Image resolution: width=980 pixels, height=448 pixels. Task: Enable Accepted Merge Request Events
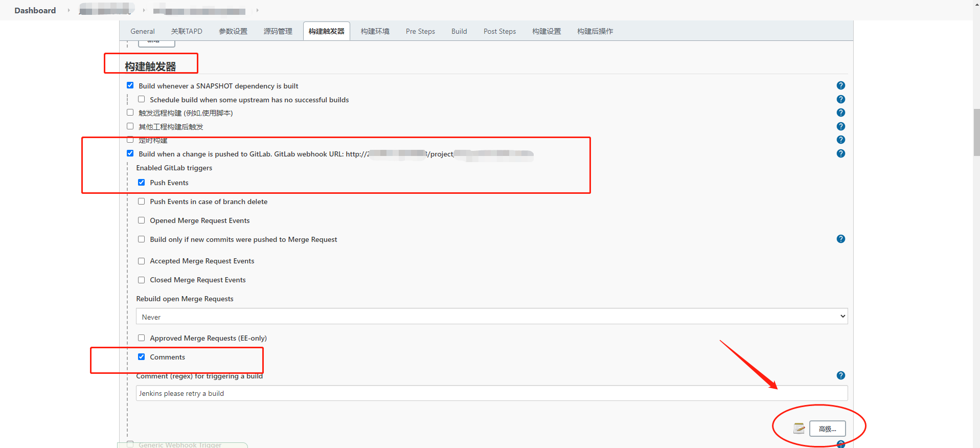tap(141, 261)
